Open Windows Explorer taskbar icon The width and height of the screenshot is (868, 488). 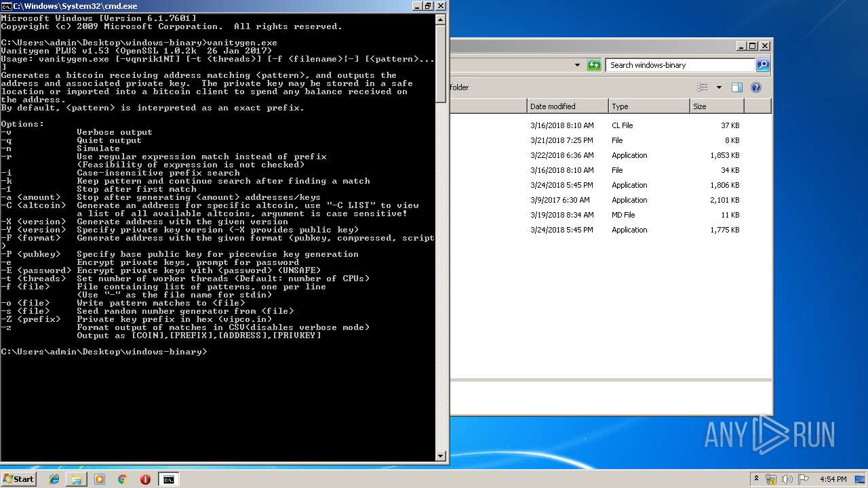pyautogui.click(x=77, y=479)
